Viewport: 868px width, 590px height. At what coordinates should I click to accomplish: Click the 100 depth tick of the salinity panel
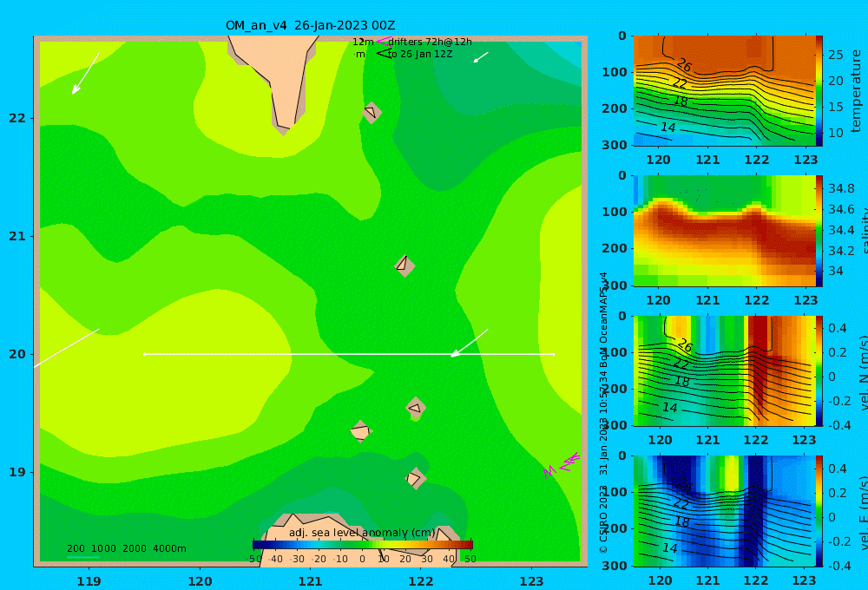(615, 212)
